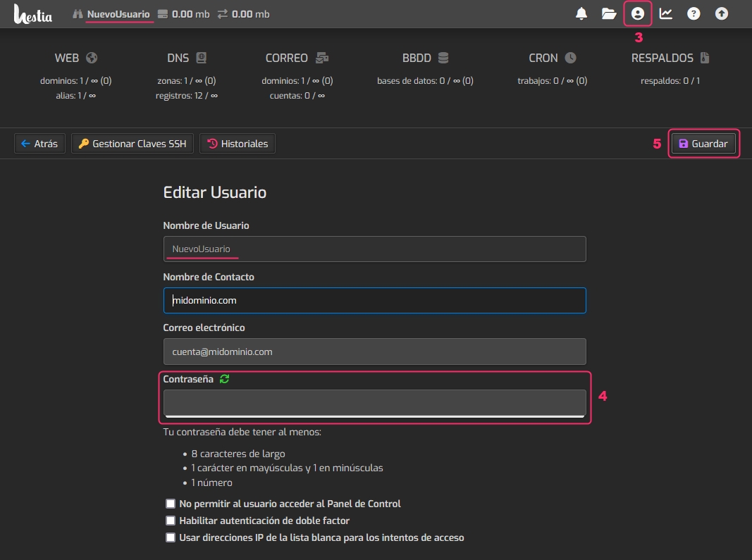Click the user account profile icon
The image size is (752, 560).
pyautogui.click(x=638, y=13)
